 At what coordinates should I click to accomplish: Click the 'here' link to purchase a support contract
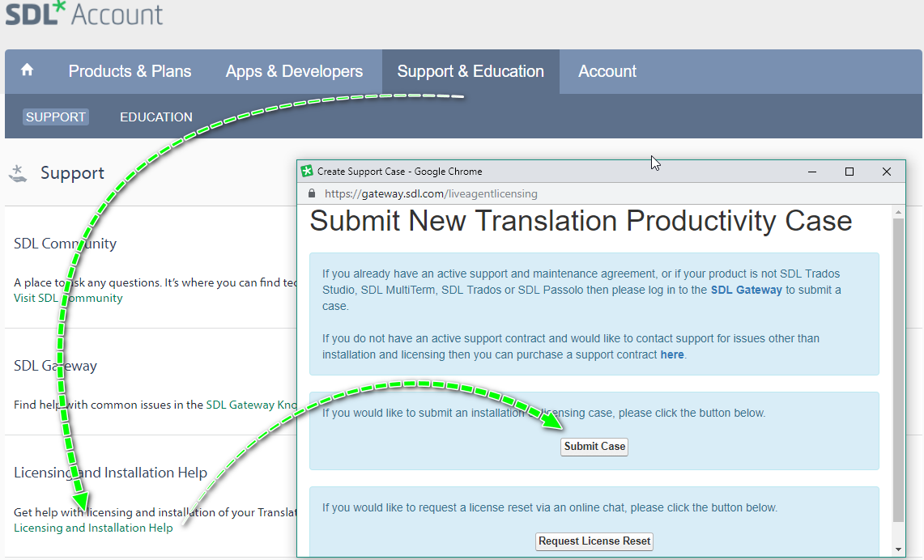672,354
